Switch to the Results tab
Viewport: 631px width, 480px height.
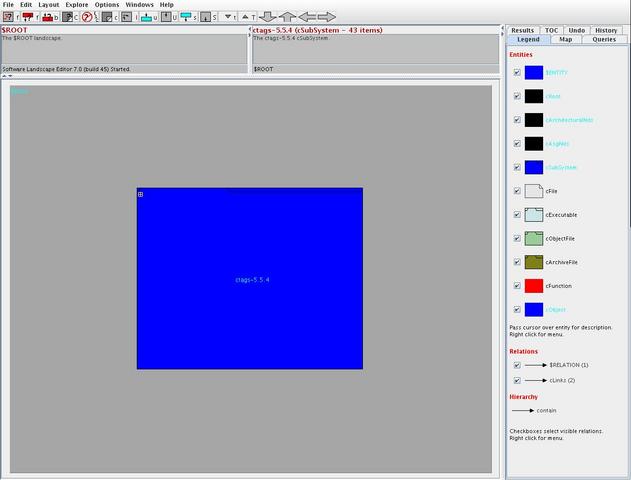coord(523,31)
